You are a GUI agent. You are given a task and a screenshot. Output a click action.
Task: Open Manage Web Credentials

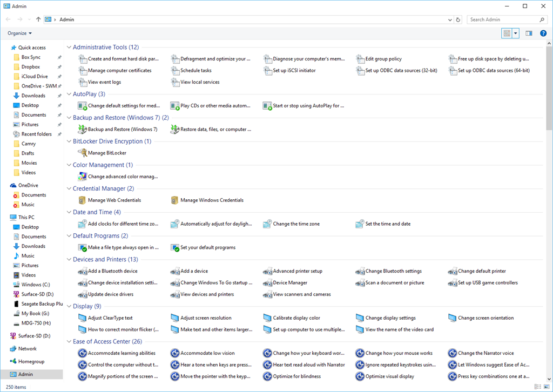[x=114, y=200]
